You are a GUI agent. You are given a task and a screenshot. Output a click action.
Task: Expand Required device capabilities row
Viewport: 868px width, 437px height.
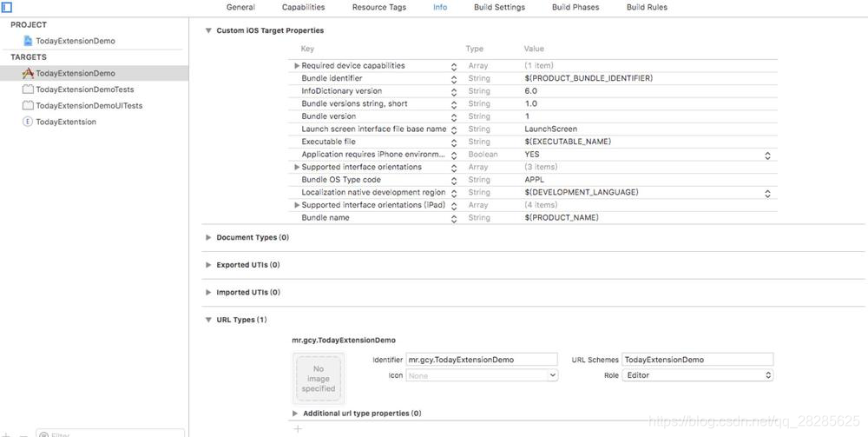click(x=297, y=66)
